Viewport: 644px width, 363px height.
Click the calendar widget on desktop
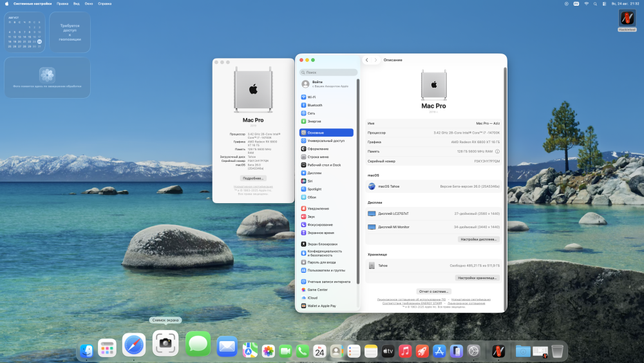(24, 32)
